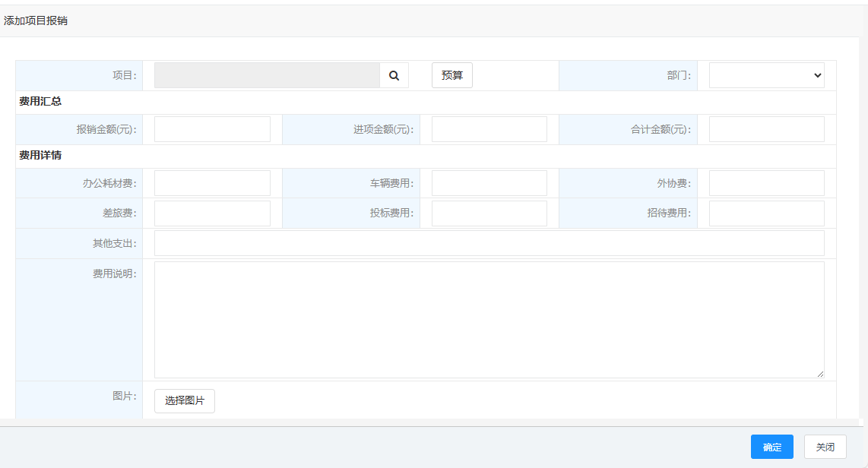Click the 添加项目报销 dialog title
Image resolution: width=868 pixels, height=468 pixels.
[x=36, y=21]
